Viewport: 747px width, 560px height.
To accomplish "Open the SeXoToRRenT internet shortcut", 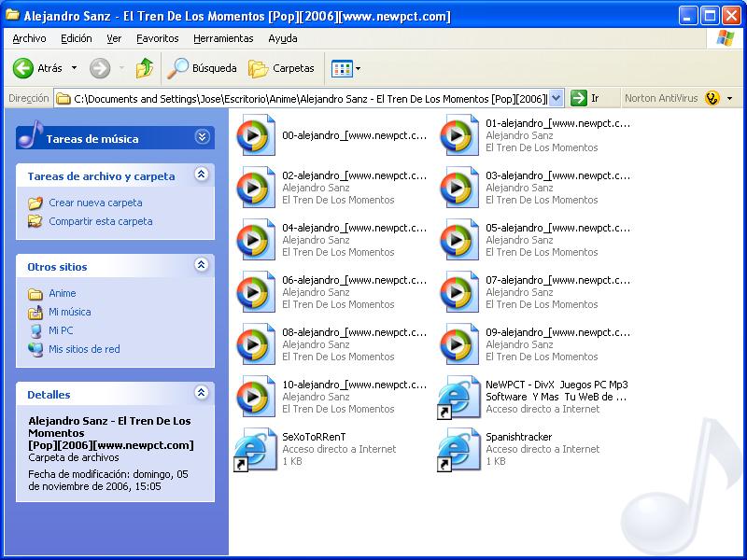I will (x=255, y=449).
